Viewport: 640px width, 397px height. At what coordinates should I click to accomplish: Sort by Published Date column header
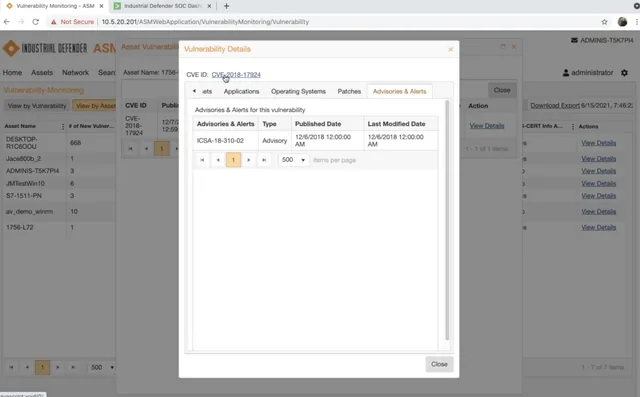tap(327, 124)
